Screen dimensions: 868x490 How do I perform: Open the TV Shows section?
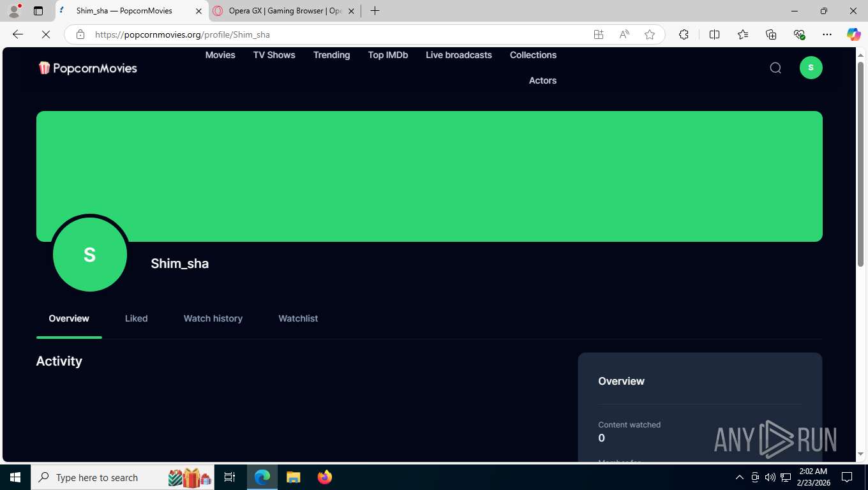point(274,55)
